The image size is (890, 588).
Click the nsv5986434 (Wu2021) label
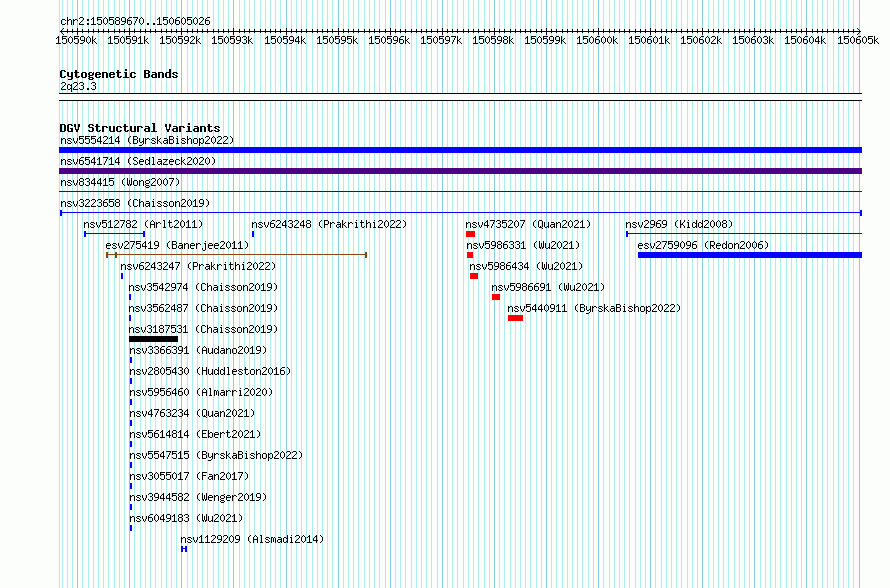(x=526, y=266)
